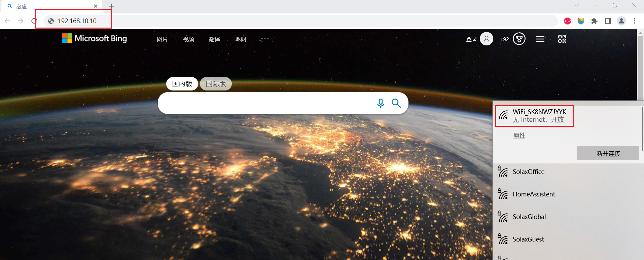The width and height of the screenshot is (644, 260).
Task: Open the 属性 link for connected WiFi
Action: pyautogui.click(x=519, y=136)
